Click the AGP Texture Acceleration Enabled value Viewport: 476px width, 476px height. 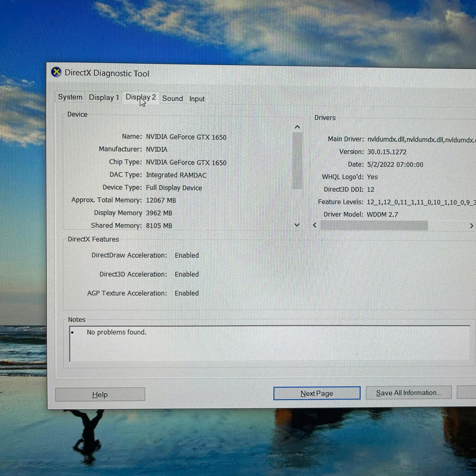tap(187, 293)
